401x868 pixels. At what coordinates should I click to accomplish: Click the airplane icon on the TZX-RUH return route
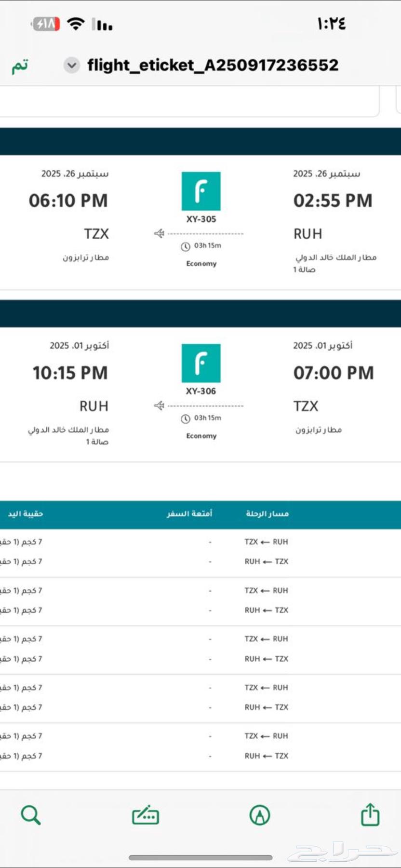point(159,406)
